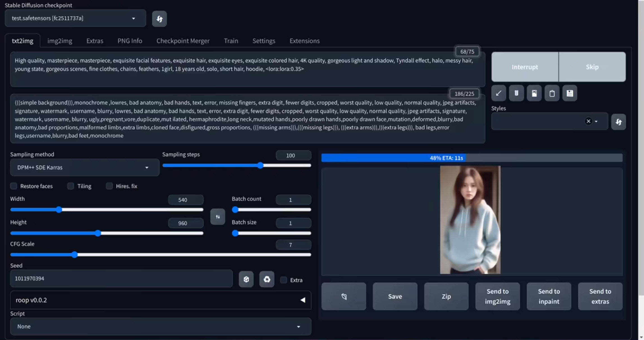This screenshot has width=644, height=340.
Task: Click the show extra networks card icon
Action: (534, 93)
